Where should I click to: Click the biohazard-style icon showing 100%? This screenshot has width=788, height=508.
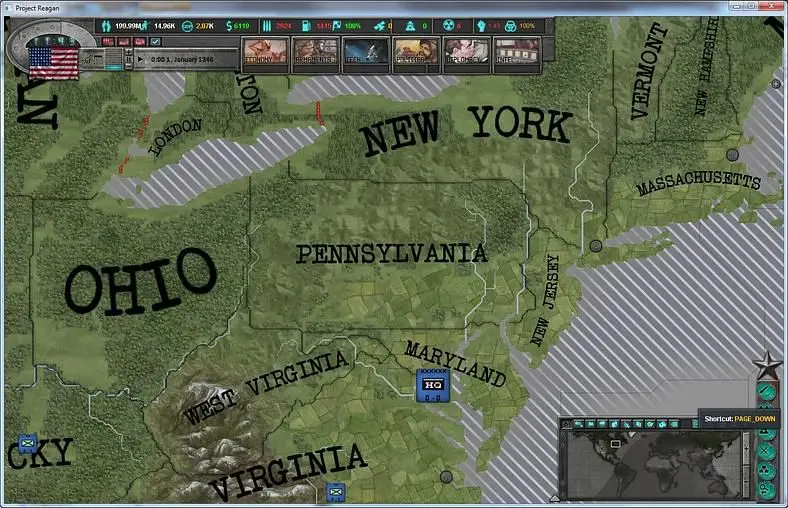pyautogui.click(x=510, y=26)
